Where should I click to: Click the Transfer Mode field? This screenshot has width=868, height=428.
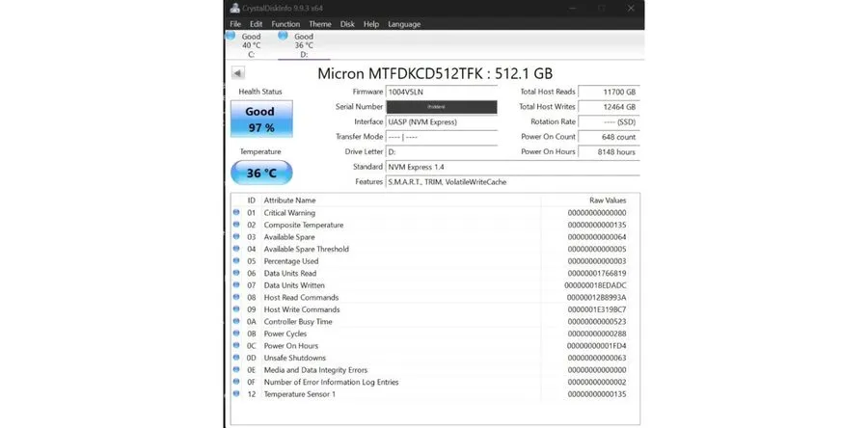(x=441, y=137)
